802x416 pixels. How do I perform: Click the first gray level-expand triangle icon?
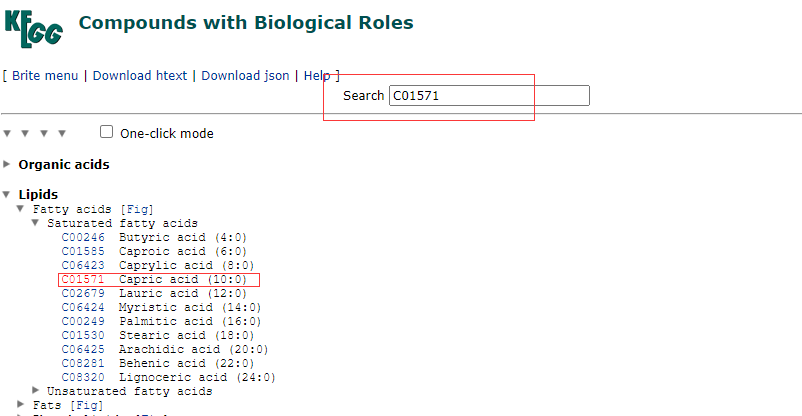point(8,133)
